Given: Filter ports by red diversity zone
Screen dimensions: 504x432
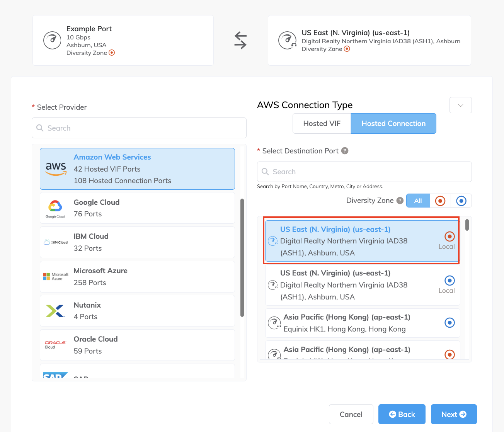Looking at the screenshot, I should pos(440,201).
